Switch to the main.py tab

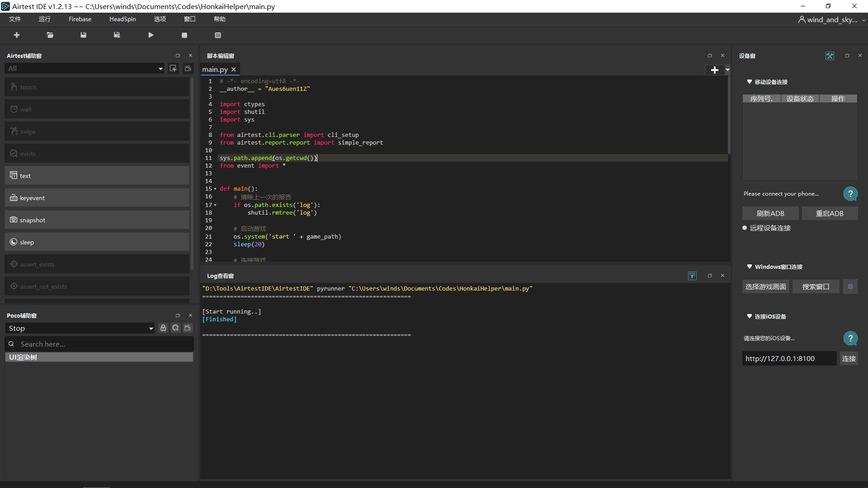(215, 70)
